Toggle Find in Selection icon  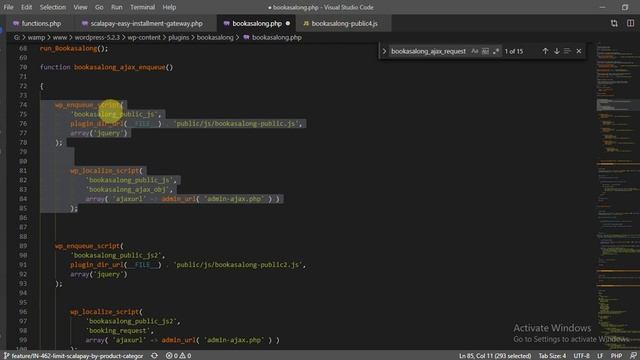click(567, 51)
